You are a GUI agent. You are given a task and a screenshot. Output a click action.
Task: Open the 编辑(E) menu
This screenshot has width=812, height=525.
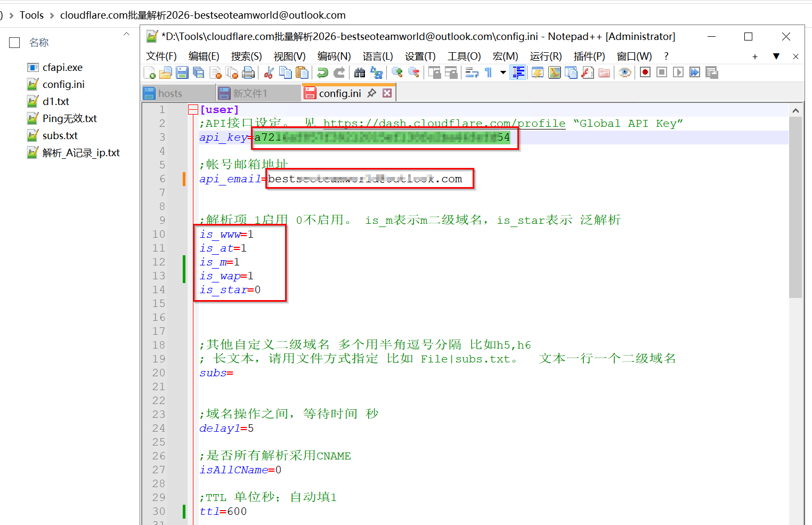tap(204, 56)
